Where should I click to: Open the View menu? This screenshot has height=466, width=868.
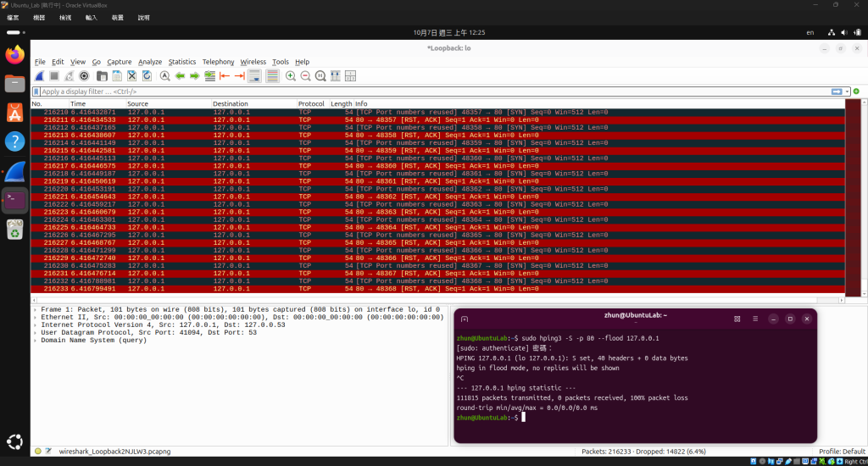pyautogui.click(x=78, y=62)
